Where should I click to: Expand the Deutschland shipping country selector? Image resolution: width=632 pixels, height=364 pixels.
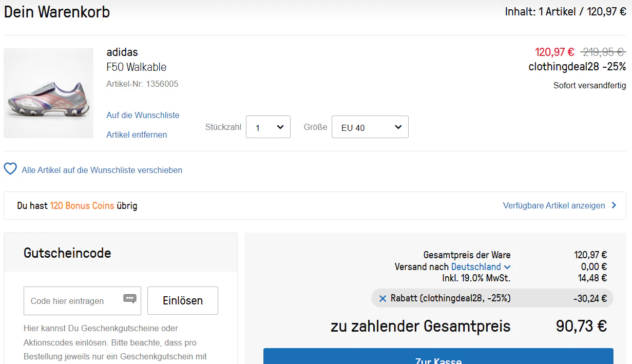click(481, 267)
